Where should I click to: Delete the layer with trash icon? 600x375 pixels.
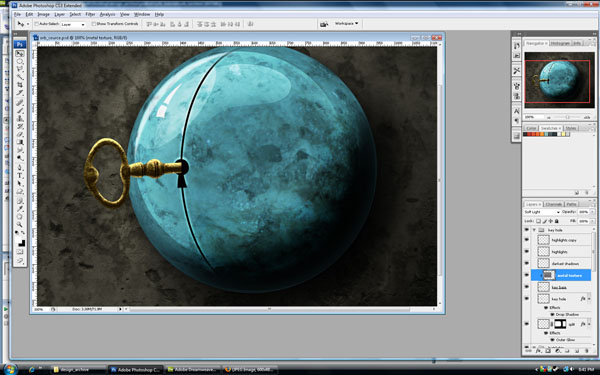(587, 351)
